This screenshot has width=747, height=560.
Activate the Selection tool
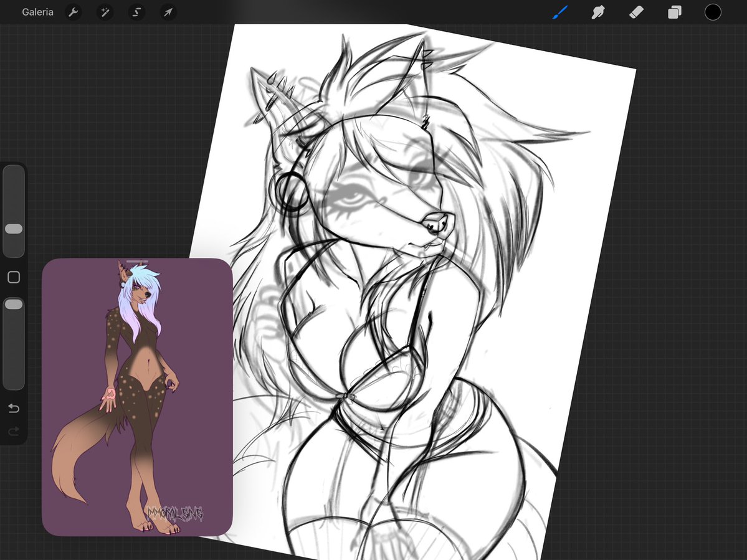click(136, 12)
